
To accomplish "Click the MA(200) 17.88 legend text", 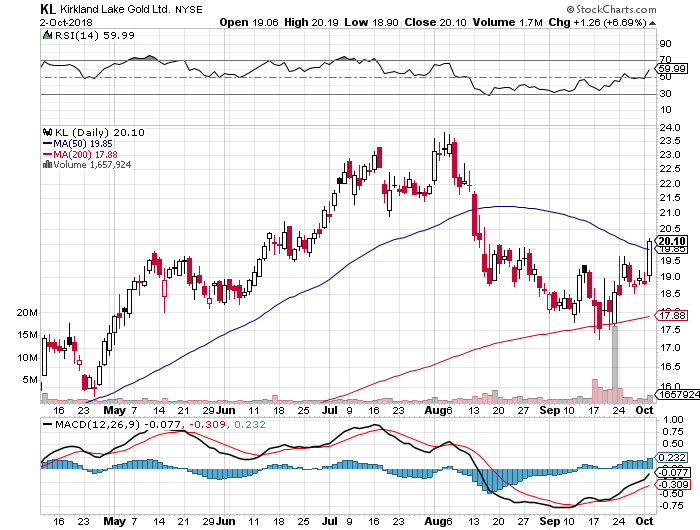I will tap(85, 154).
